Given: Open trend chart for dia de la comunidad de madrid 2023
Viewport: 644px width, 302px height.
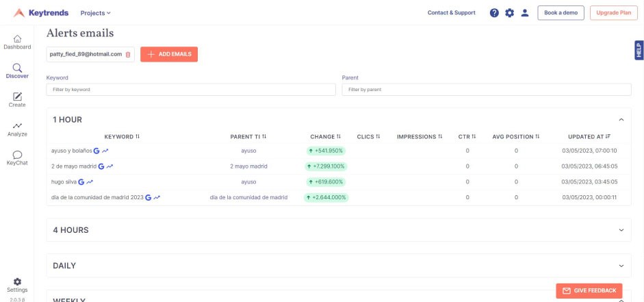Looking at the screenshot, I should tap(157, 197).
